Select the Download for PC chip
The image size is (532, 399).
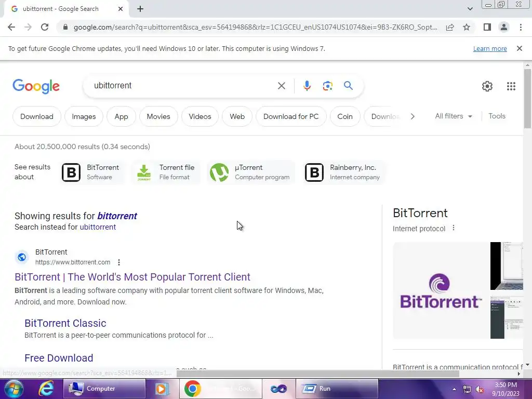click(291, 116)
